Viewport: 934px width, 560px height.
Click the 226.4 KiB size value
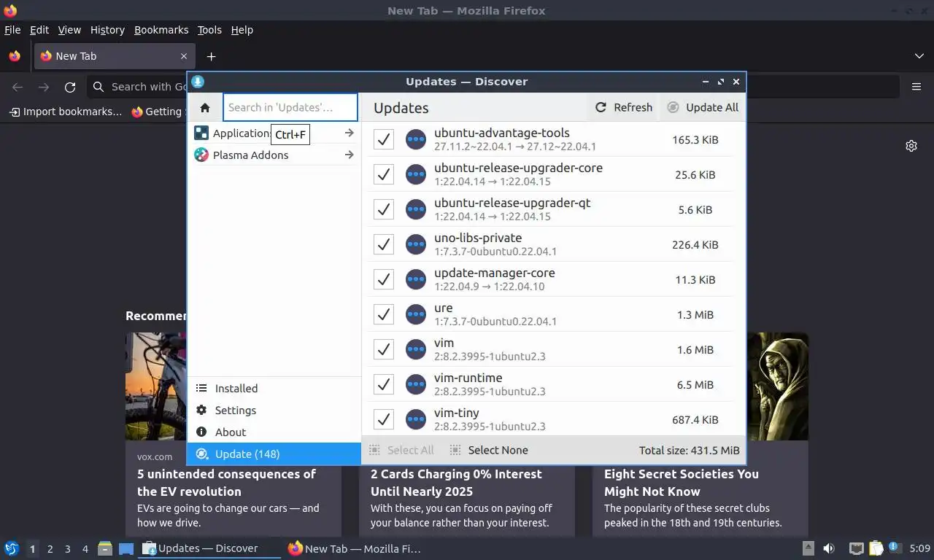[x=695, y=244]
